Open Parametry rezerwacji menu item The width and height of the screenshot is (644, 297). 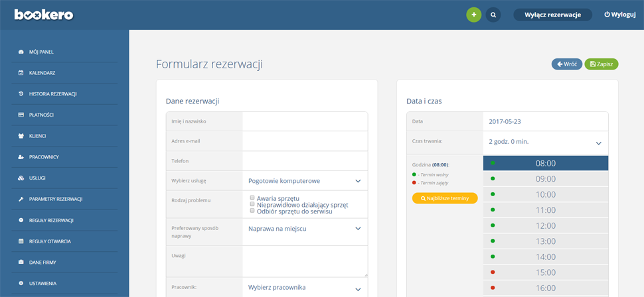coord(56,199)
